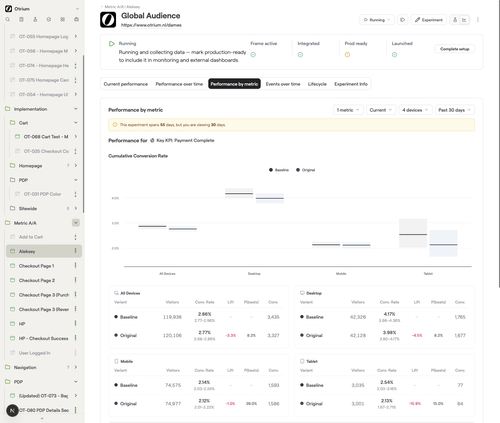Select the Performance by metric tab
The image size is (500, 423).
click(x=234, y=84)
